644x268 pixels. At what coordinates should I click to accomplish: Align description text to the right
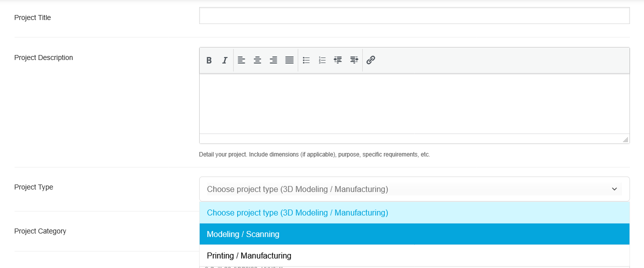pos(273,60)
